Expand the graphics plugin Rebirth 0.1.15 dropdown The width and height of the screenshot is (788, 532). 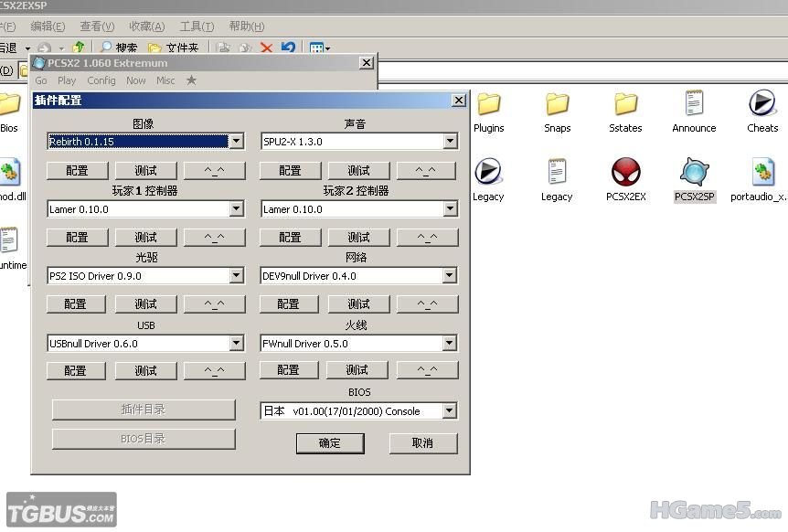(x=236, y=141)
